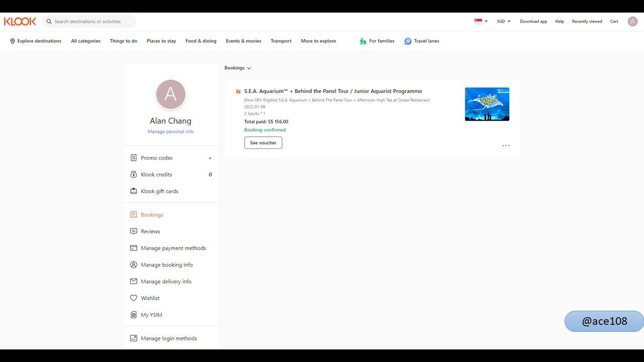644x362 pixels.
Task: Open the user avatar in the header
Action: pos(632,21)
